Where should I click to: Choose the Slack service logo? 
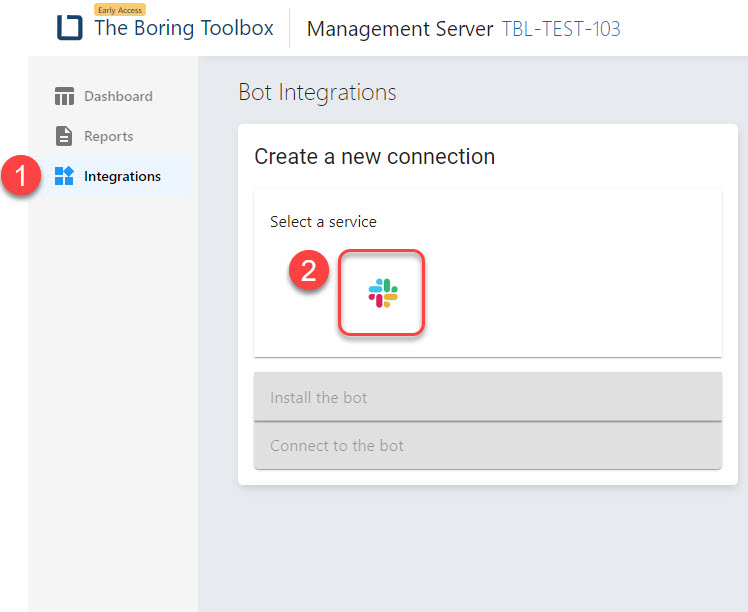383,293
